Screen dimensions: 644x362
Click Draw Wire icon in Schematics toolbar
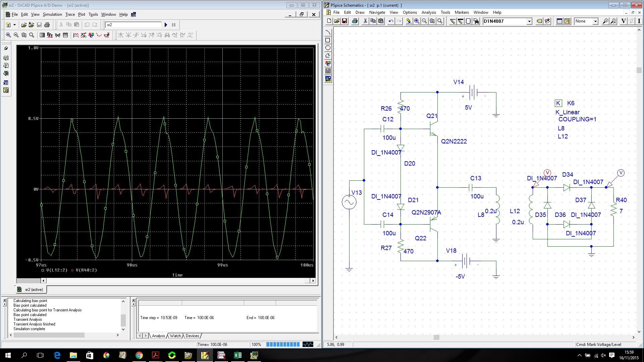click(453, 21)
